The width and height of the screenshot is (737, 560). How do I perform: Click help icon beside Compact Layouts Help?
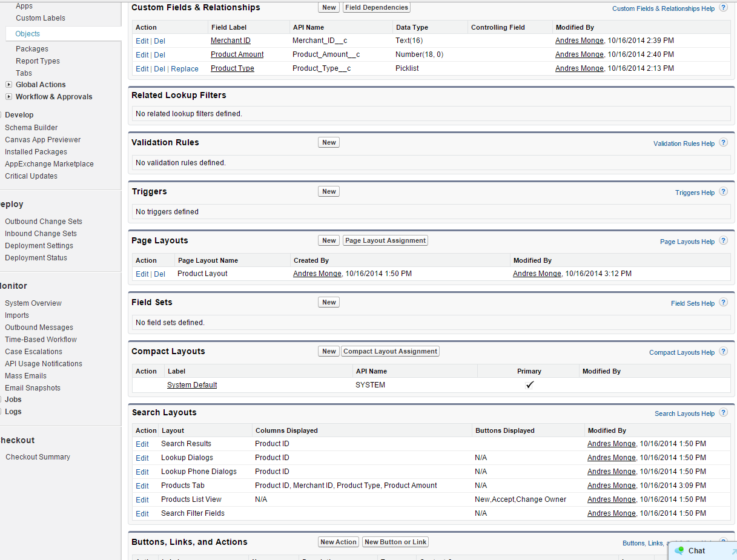pos(723,352)
